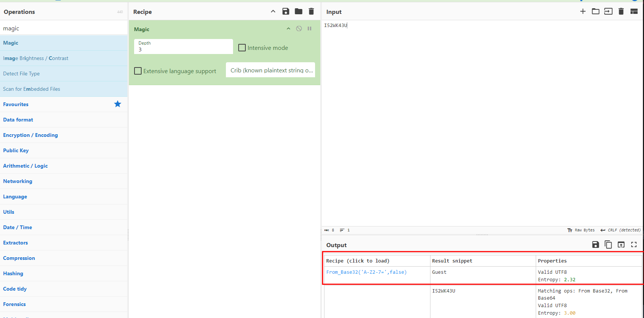Open the Favourites category

(x=16, y=104)
